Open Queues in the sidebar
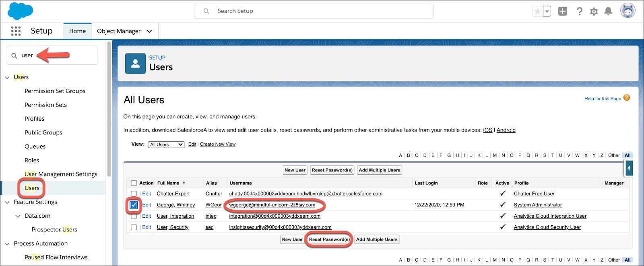 [x=35, y=146]
